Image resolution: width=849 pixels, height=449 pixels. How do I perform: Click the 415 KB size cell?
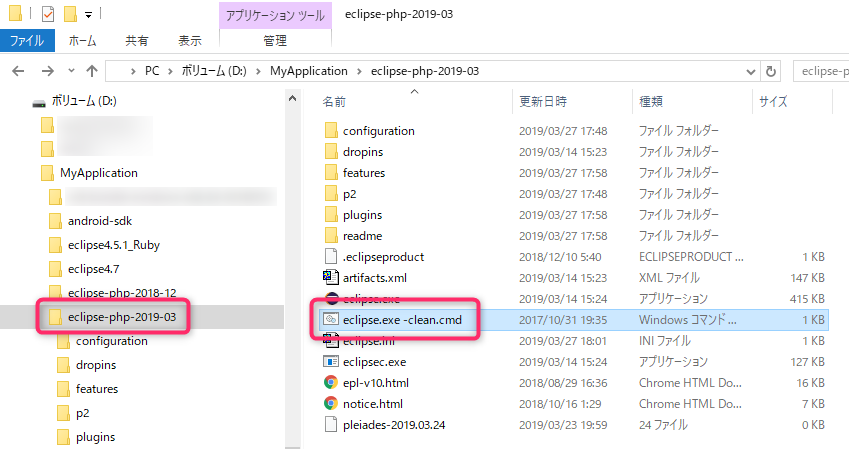(807, 299)
